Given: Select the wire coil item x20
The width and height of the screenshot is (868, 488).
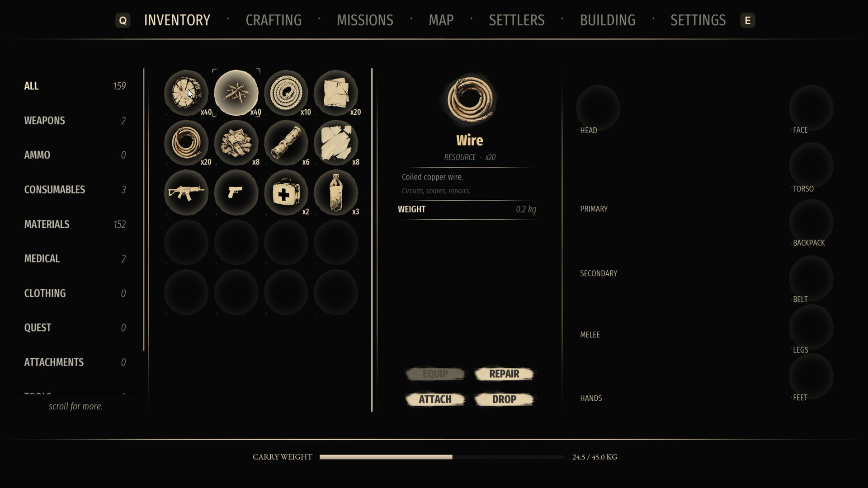Looking at the screenshot, I should pyautogui.click(x=186, y=143).
